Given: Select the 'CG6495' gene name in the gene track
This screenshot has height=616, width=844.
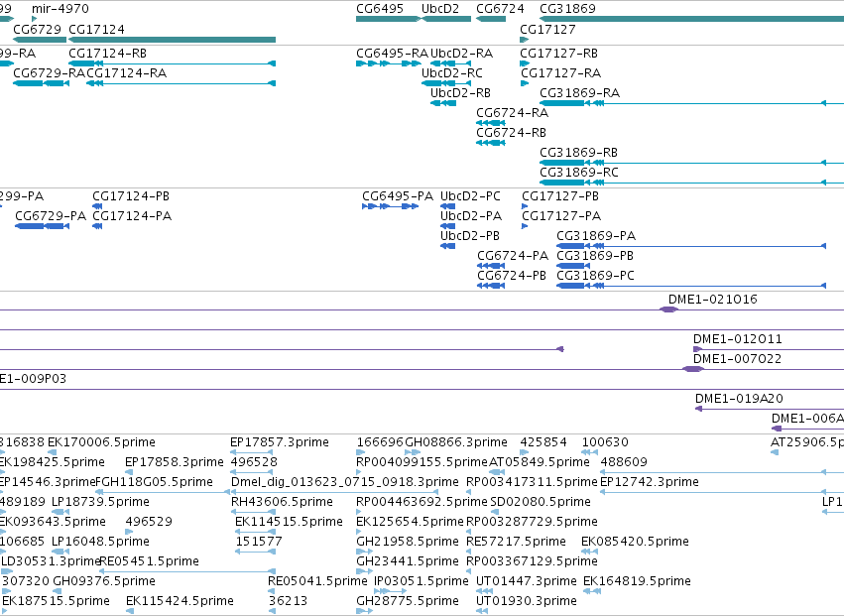Looking at the screenshot, I should point(380,9).
